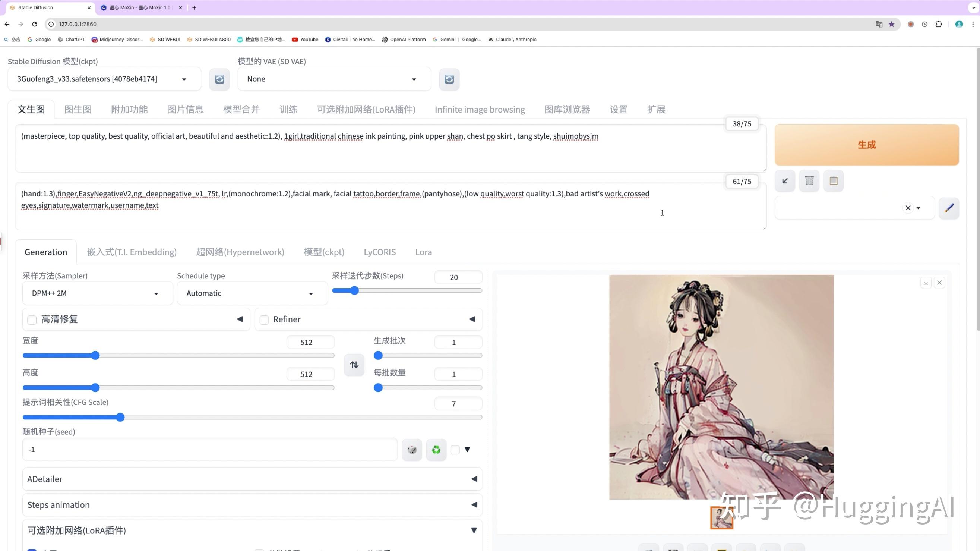
Task: Select the generated image thumbnail
Action: [x=721, y=517]
